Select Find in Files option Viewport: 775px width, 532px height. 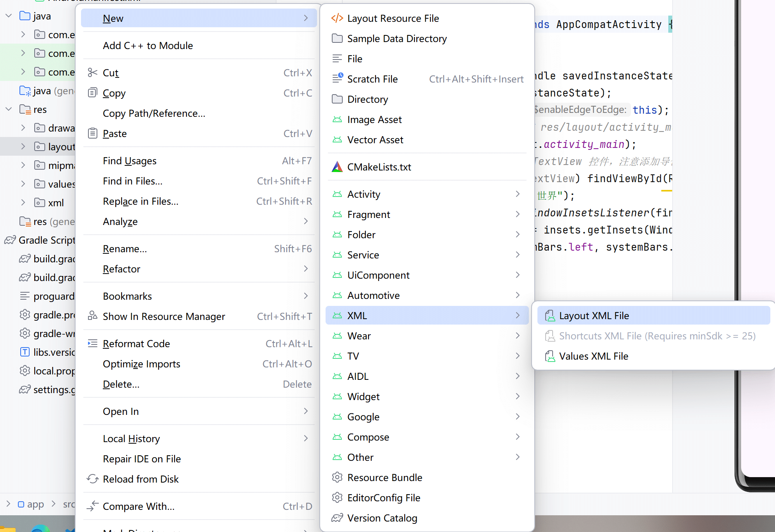pyautogui.click(x=132, y=181)
